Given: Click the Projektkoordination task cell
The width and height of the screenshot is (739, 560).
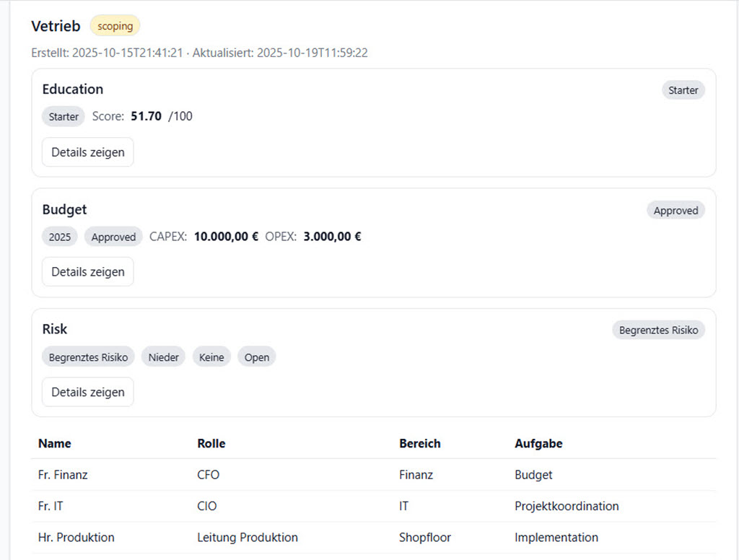Looking at the screenshot, I should click(567, 506).
